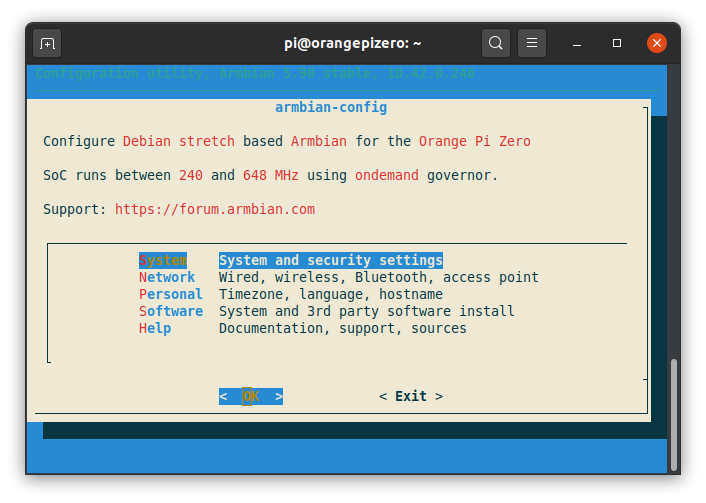Click the armbian-config dialog title

(331, 108)
